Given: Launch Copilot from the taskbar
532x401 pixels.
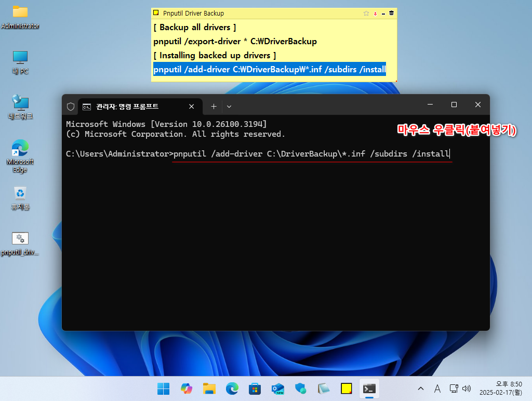Looking at the screenshot, I should pos(187,389).
